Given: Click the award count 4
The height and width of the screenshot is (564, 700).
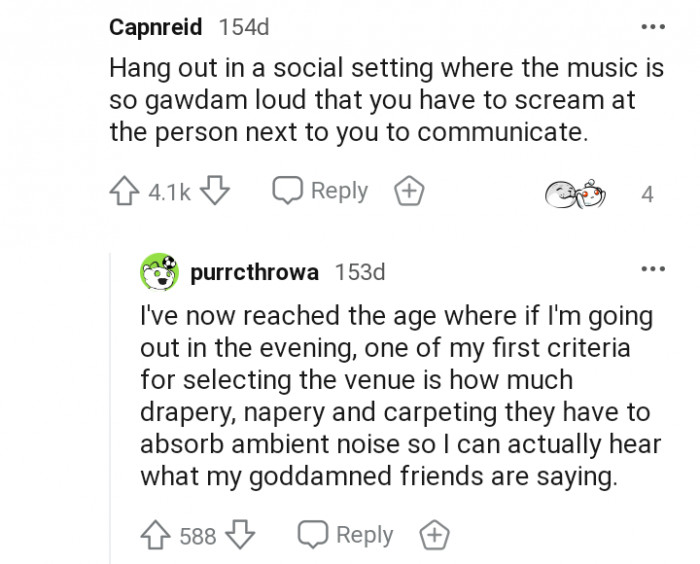Looking at the screenshot, I should pos(647,195).
